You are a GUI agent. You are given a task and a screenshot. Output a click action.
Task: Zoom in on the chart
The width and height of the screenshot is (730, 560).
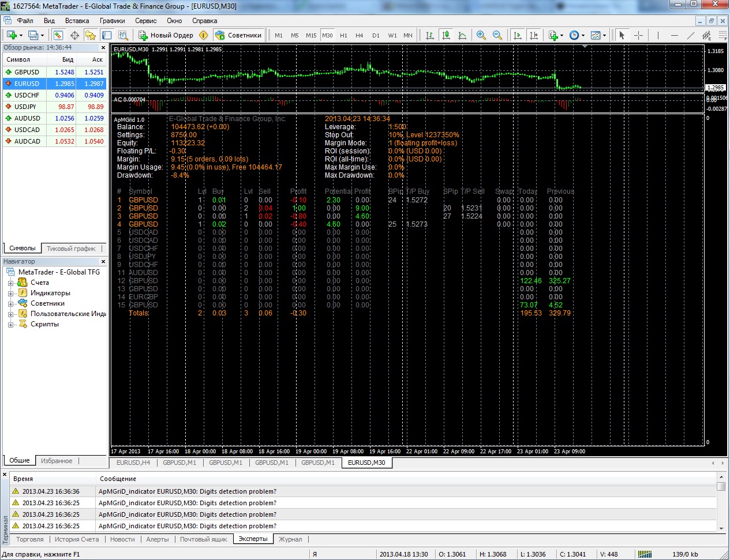click(x=481, y=35)
